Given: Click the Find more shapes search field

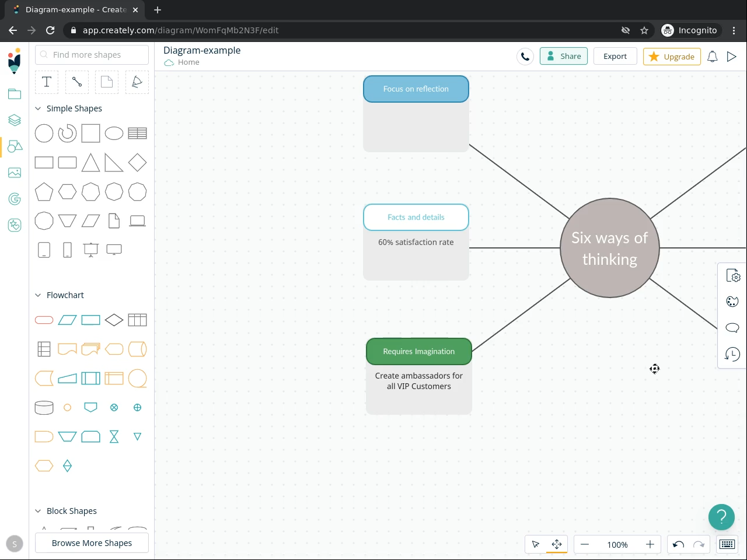Looking at the screenshot, I should pos(92,55).
